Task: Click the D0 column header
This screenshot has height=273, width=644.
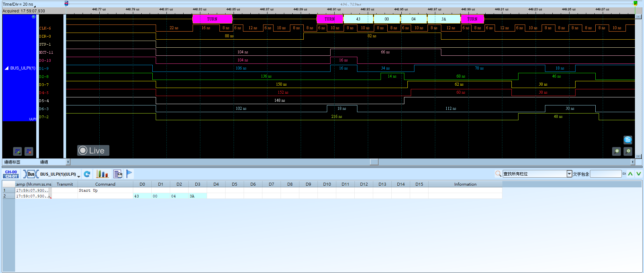Action: pos(142,184)
